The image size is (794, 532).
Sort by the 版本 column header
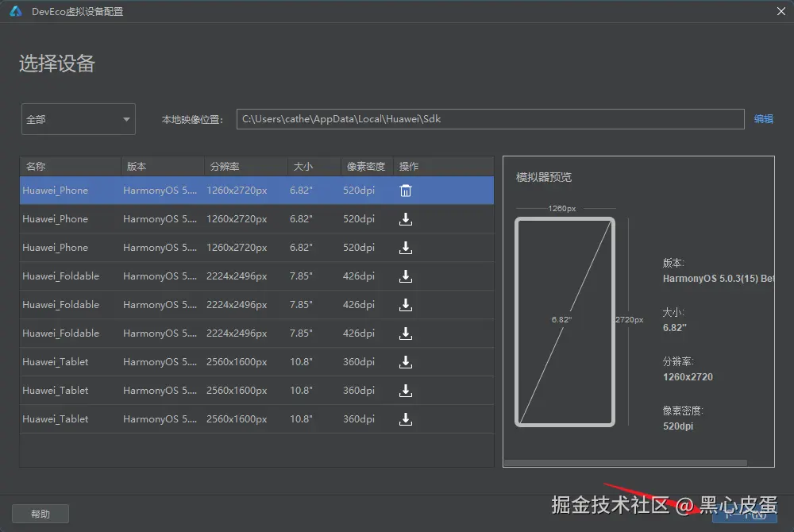pyautogui.click(x=163, y=166)
